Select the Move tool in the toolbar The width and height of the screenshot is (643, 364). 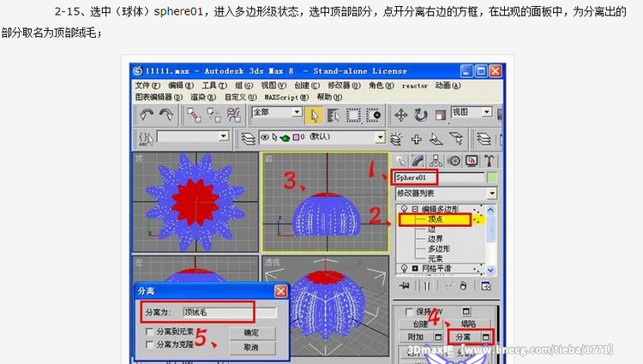[400, 115]
